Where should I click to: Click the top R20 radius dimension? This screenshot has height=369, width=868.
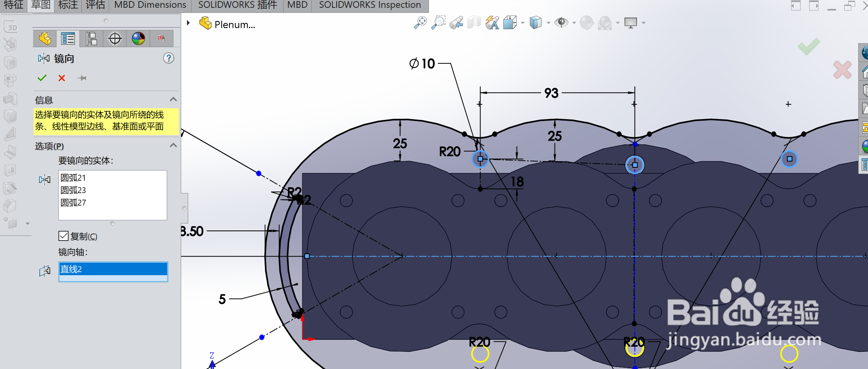[x=450, y=151]
